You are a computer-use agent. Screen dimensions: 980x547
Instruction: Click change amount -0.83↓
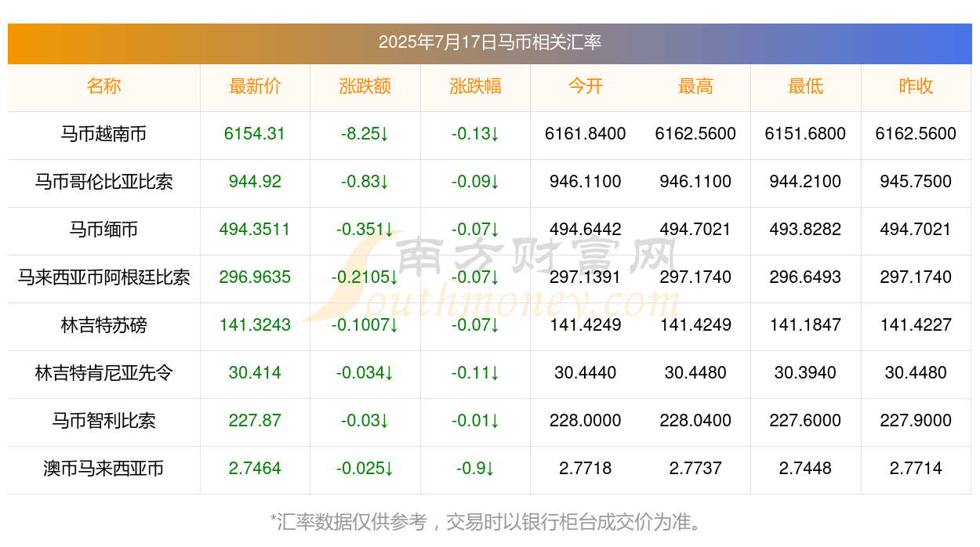(x=365, y=182)
